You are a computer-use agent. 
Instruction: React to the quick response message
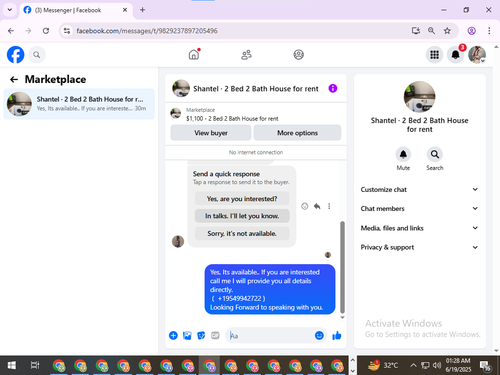point(304,206)
